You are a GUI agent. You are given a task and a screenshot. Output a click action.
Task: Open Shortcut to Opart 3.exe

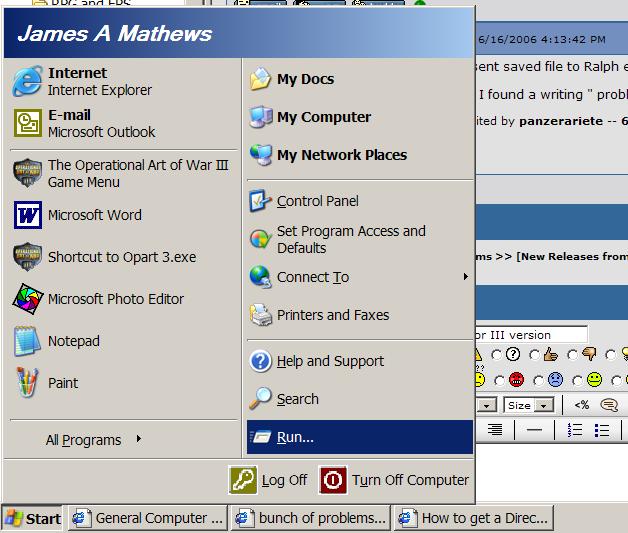(124, 257)
